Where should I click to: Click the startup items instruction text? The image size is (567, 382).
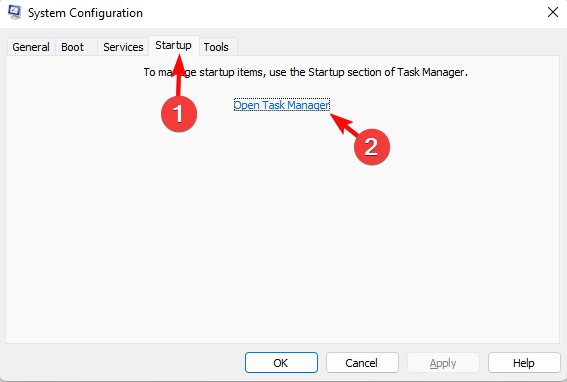point(306,72)
